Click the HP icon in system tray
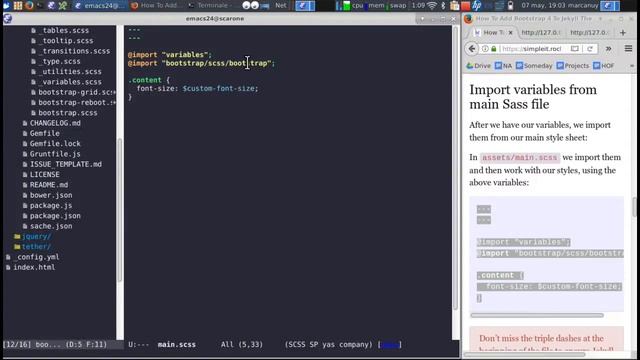This screenshot has height=360, width=640. click(476, 5)
